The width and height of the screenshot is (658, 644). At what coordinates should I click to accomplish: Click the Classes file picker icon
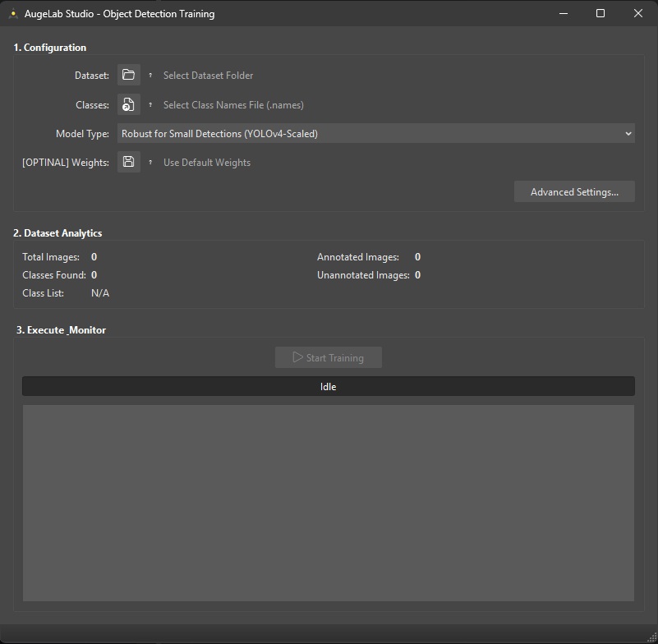tap(128, 104)
